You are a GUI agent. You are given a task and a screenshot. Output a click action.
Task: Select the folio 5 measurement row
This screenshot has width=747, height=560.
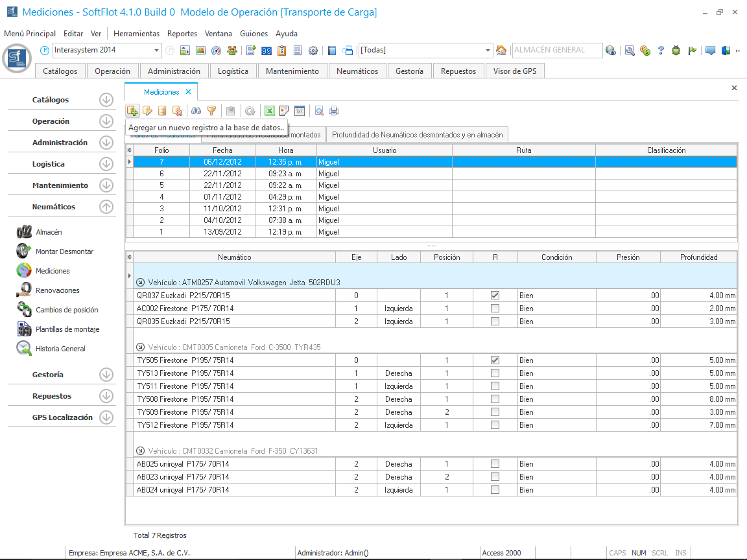click(161, 185)
